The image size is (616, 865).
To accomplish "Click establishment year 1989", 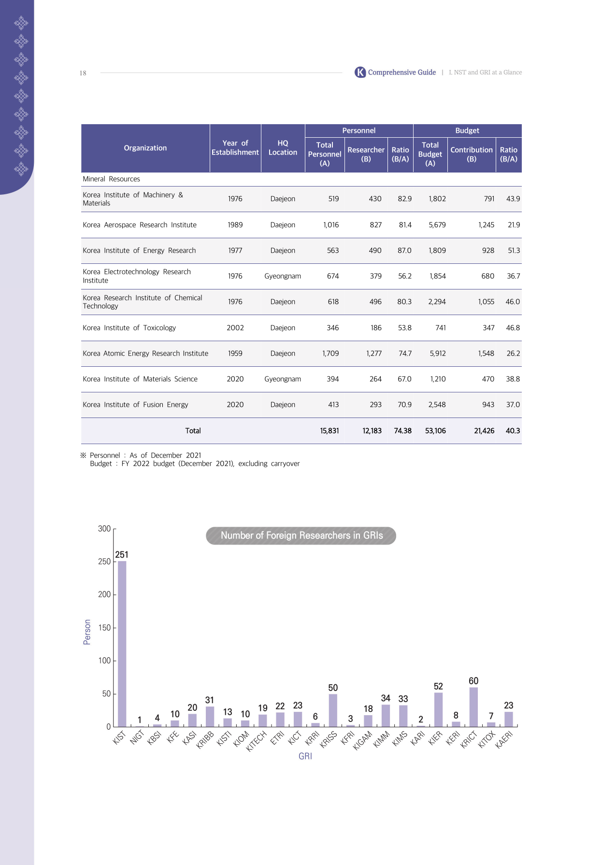I will tap(235, 225).
